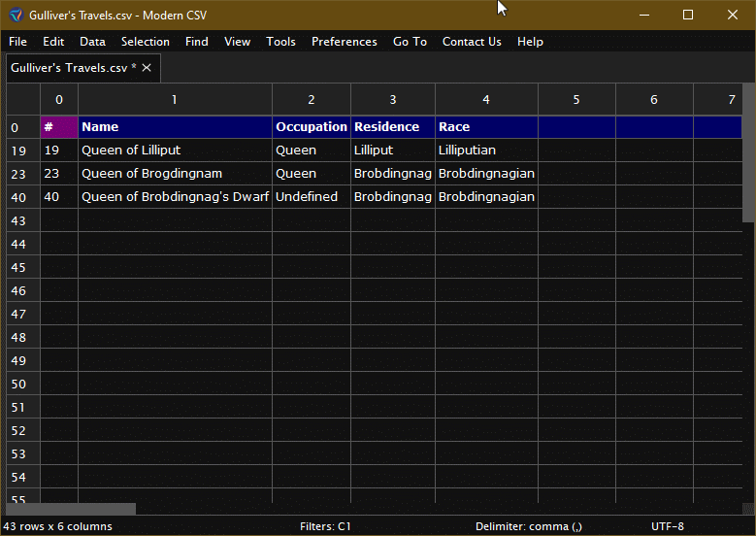This screenshot has height=536, width=756.
Task: Open the Edit menu
Action: [53, 42]
